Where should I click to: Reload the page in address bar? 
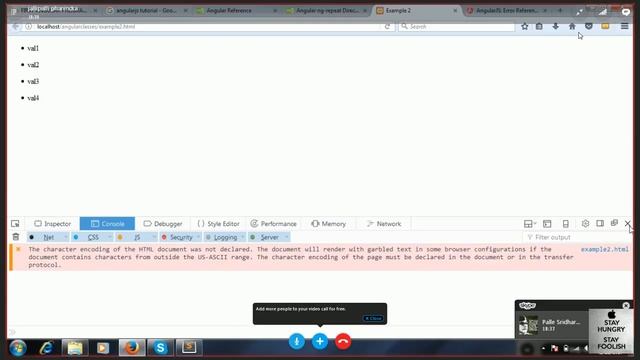click(x=387, y=27)
